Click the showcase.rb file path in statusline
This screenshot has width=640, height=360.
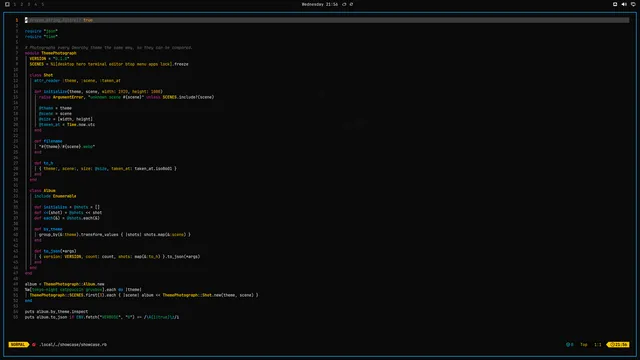click(73, 344)
